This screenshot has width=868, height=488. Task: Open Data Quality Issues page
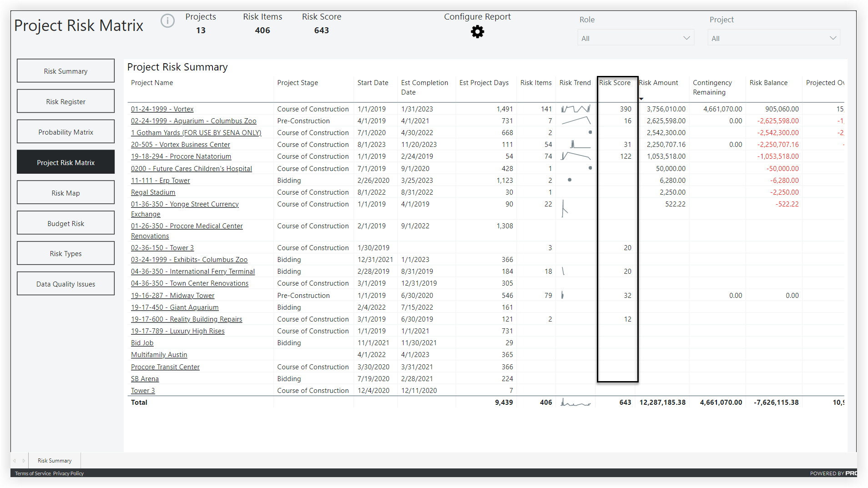click(x=66, y=284)
